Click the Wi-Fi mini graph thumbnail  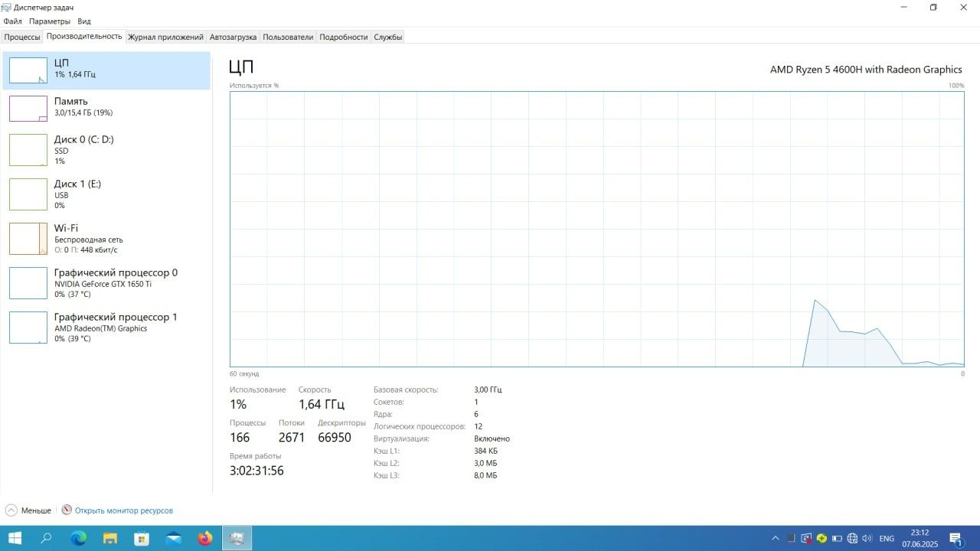tap(28, 239)
